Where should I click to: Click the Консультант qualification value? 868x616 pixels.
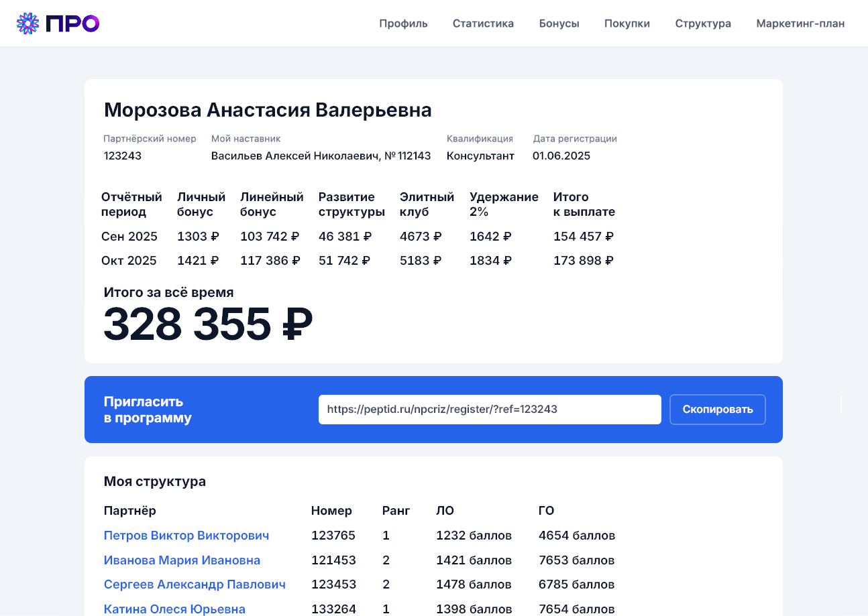coord(480,156)
